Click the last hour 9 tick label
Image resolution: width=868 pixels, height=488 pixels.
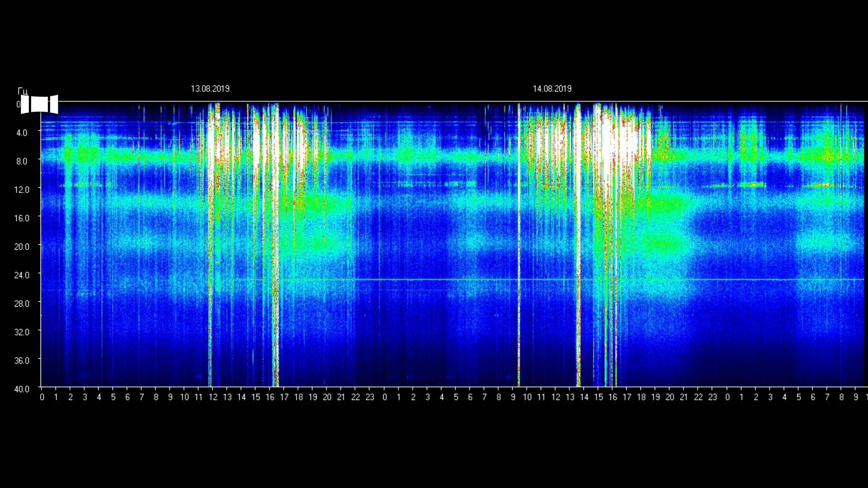click(855, 397)
